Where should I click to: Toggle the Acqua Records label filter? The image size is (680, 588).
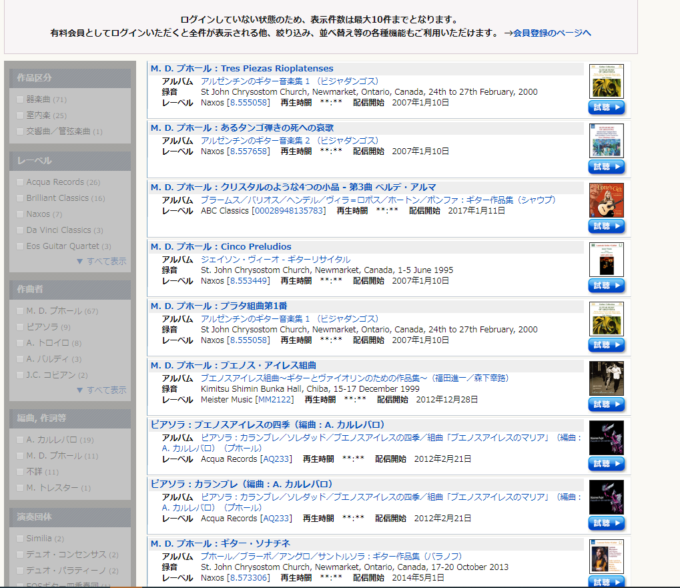pos(20,182)
